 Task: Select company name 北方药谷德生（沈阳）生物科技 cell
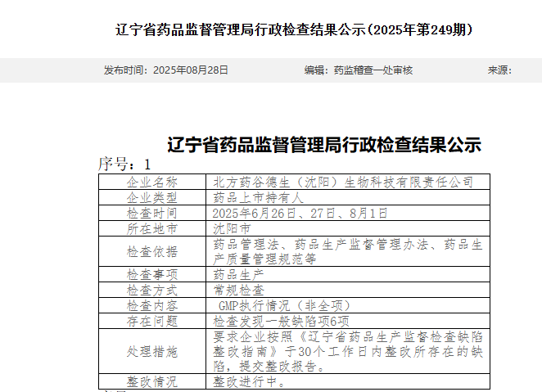[343, 182]
